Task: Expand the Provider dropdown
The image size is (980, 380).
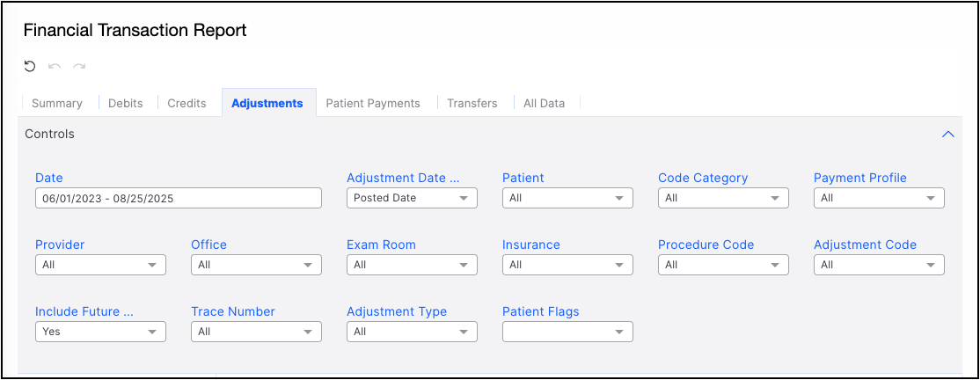Action: (100, 265)
